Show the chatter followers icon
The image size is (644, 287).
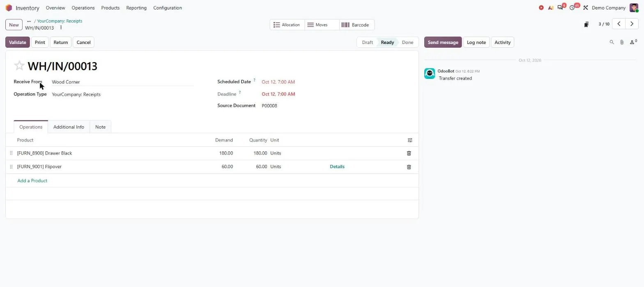633,42
